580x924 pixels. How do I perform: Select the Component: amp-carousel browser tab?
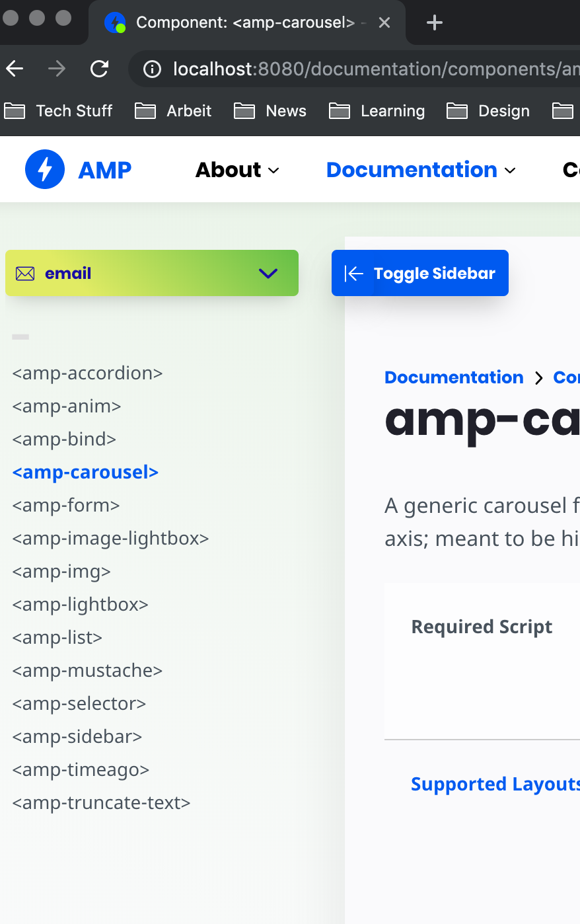pyautogui.click(x=244, y=22)
